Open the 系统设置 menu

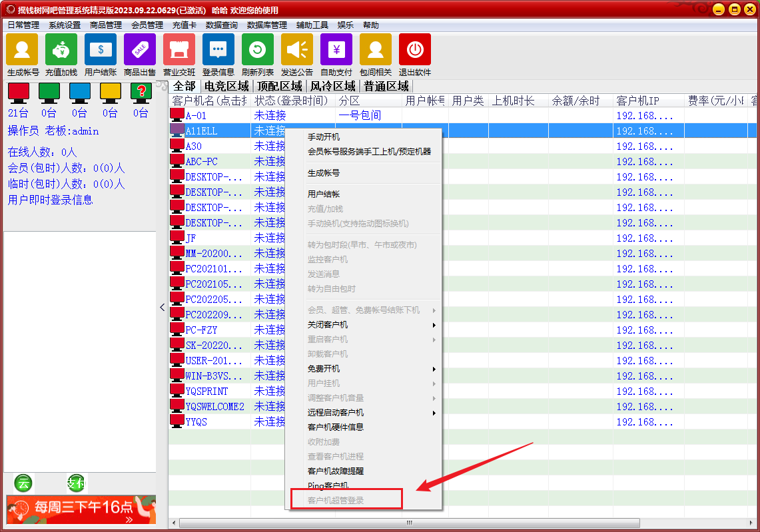point(65,25)
